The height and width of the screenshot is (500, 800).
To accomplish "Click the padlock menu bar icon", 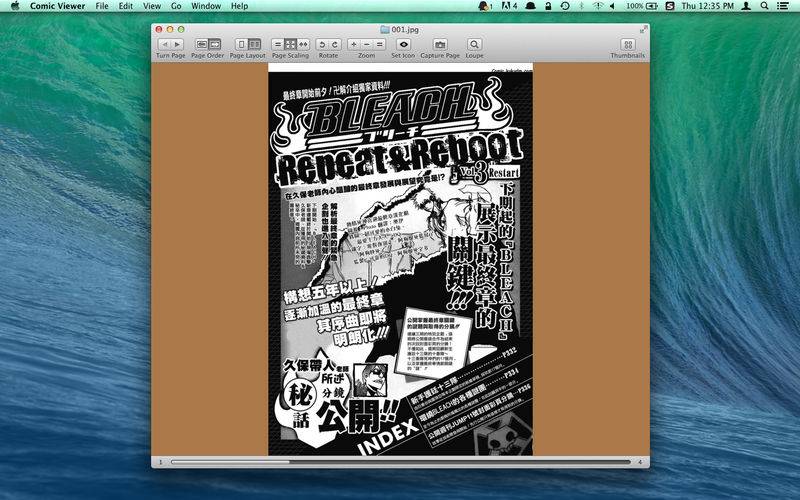I will pyautogui.click(x=548, y=6).
